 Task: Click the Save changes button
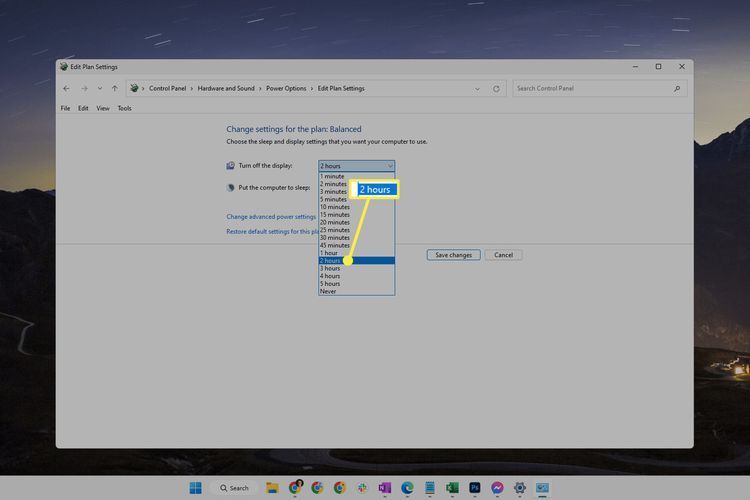click(x=453, y=255)
